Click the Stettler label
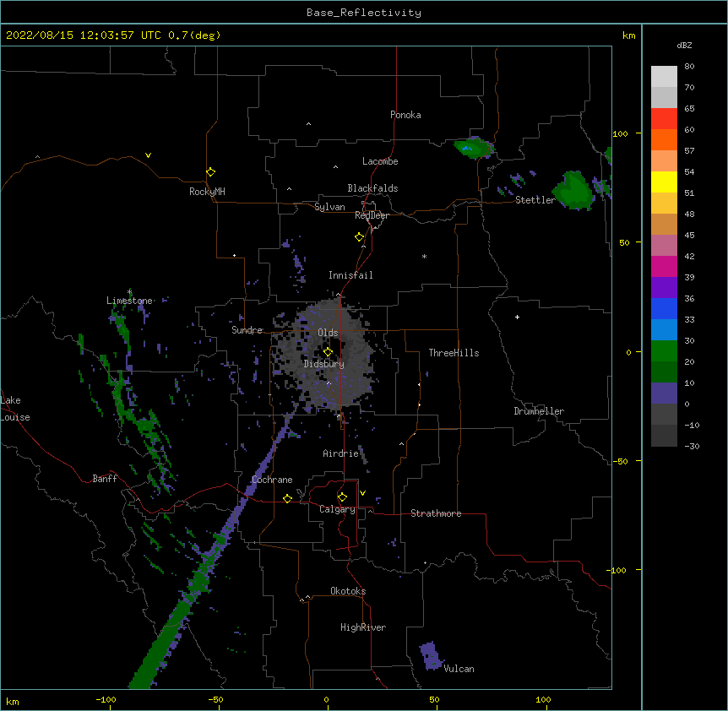728x711 pixels. (535, 200)
